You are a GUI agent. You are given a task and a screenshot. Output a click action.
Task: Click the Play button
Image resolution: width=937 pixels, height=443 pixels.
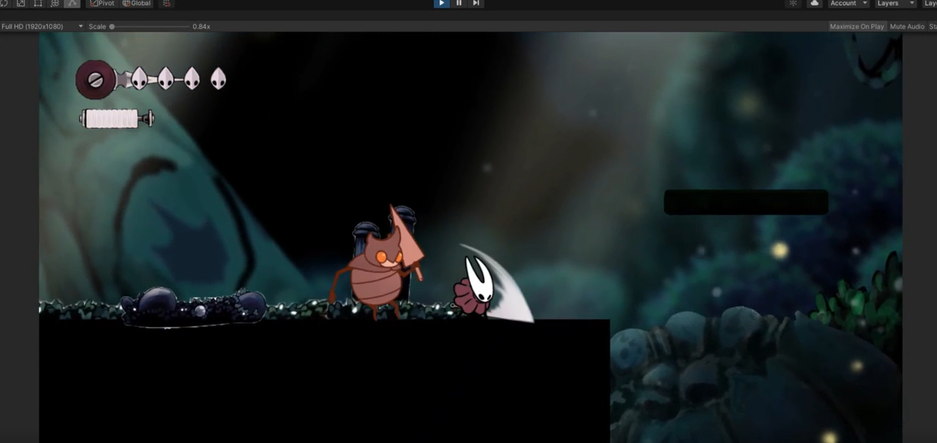[441, 3]
